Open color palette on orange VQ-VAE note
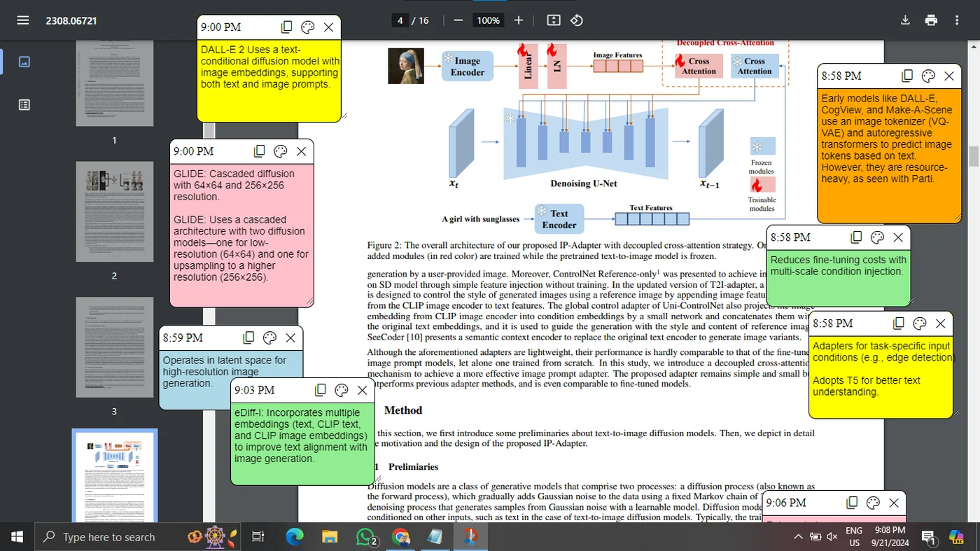Image resolution: width=980 pixels, height=551 pixels. coord(928,76)
